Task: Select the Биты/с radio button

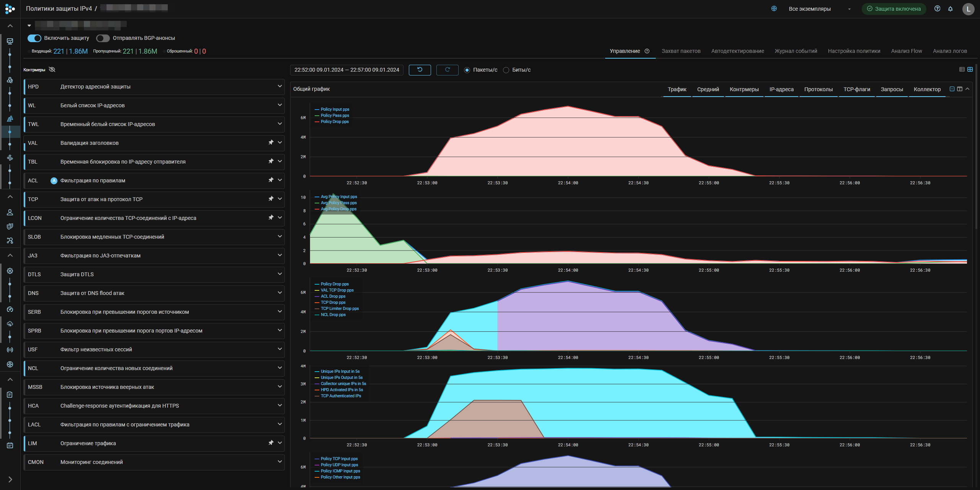Action: [506, 70]
